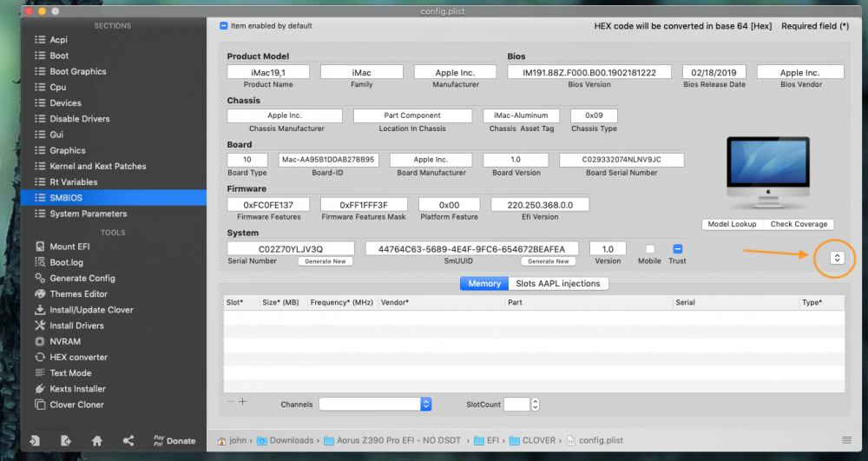Open the Channels dropdown
Screen dimensions: 868x461
pyautogui.click(x=375, y=404)
